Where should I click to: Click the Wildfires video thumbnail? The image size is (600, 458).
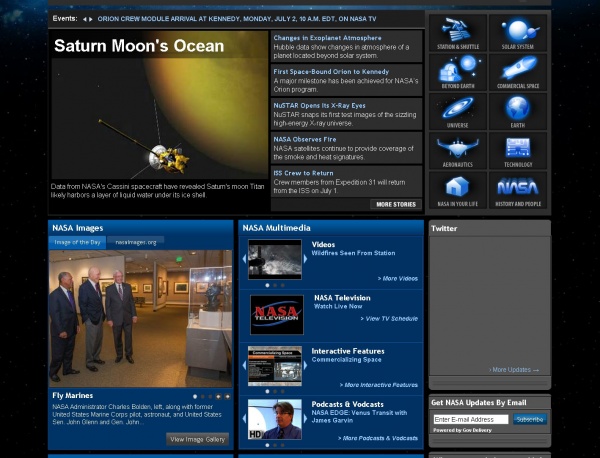click(275, 259)
